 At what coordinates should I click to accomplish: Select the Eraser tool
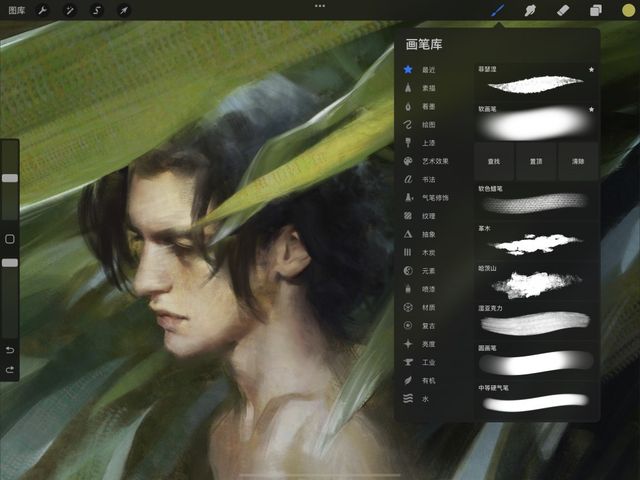pos(563,10)
